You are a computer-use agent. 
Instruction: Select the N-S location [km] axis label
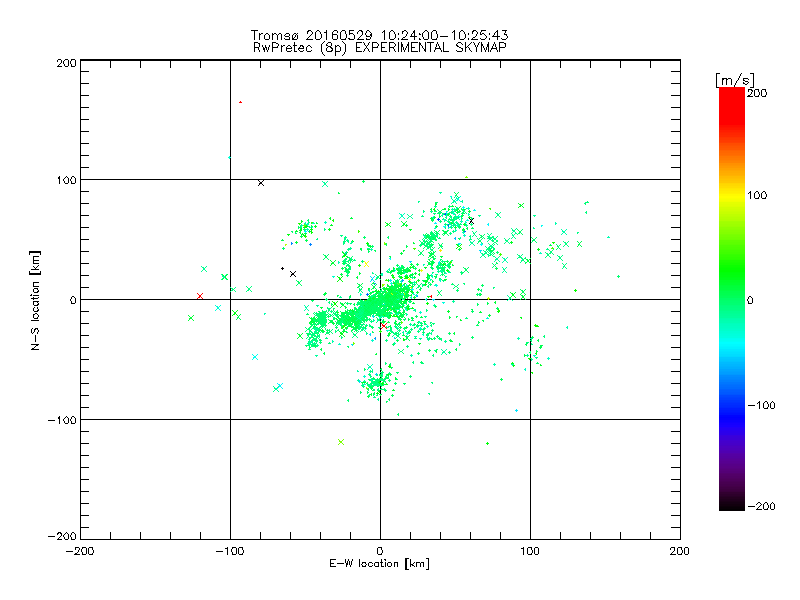point(35,300)
